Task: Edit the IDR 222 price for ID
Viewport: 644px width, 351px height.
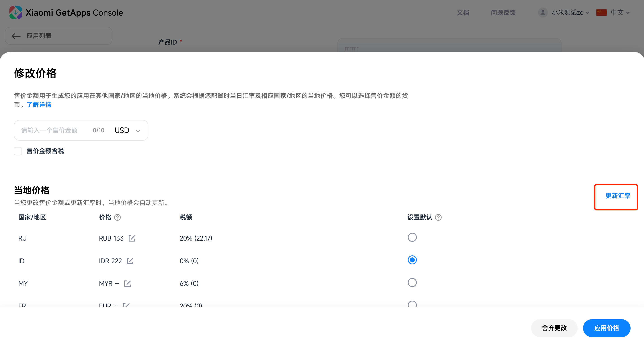Action: tap(130, 261)
